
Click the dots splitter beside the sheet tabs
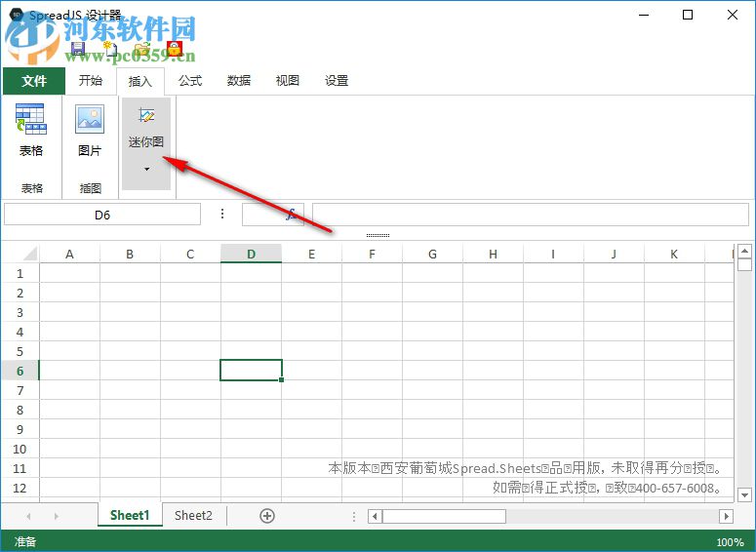point(354,516)
